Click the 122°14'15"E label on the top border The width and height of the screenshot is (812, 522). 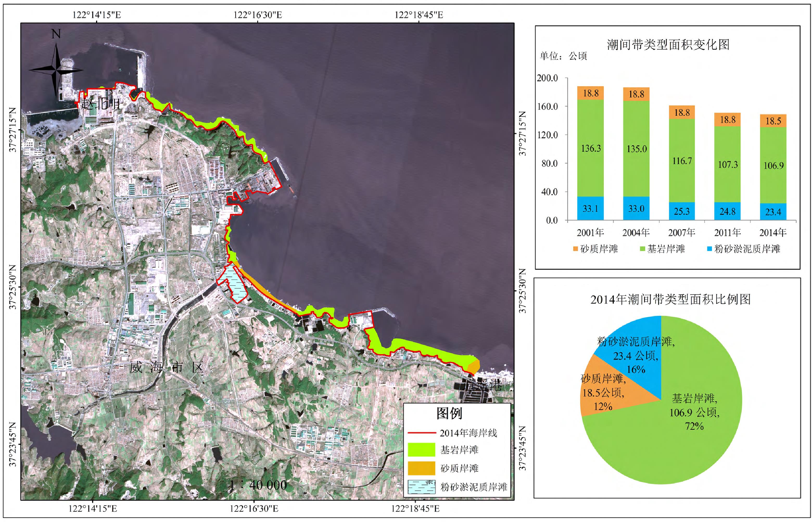pos(97,15)
